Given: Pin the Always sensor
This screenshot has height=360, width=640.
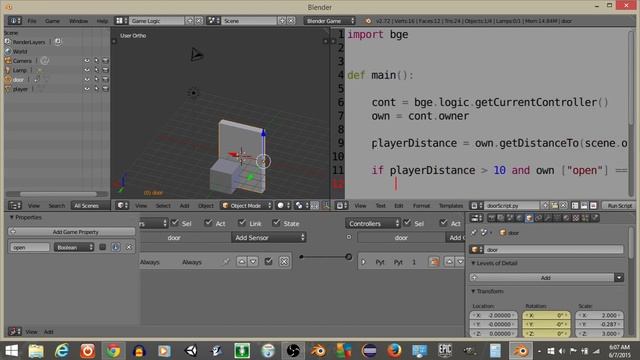Looking at the screenshot, I should pos(226,261).
